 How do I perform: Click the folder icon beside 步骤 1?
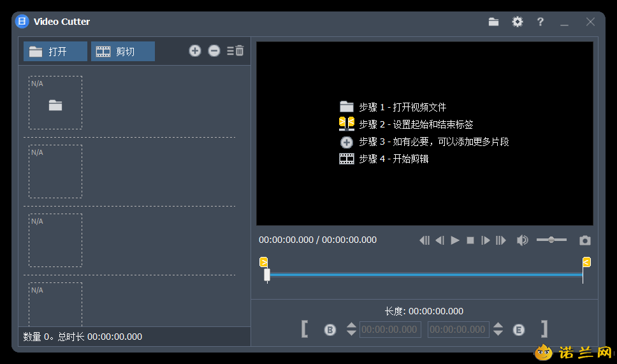347,106
